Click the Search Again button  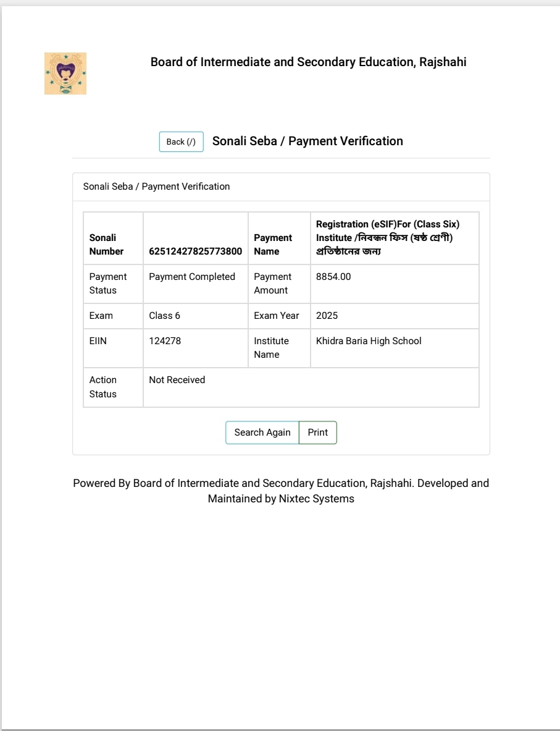262,433
